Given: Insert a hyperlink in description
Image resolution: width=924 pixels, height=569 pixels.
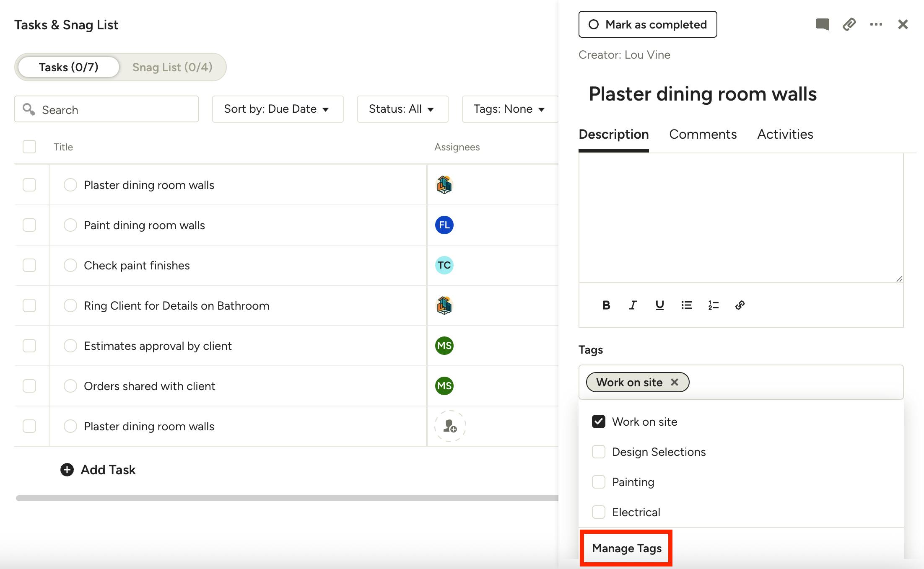Looking at the screenshot, I should [740, 305].
